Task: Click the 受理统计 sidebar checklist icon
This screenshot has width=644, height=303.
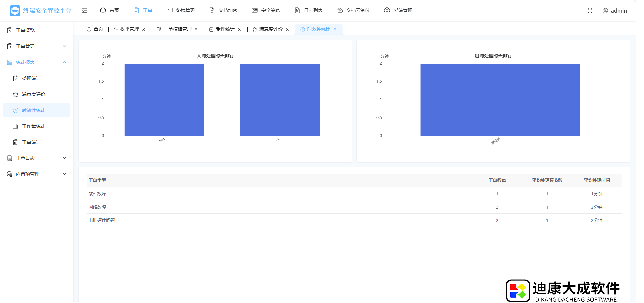Action: coord(16,78)
